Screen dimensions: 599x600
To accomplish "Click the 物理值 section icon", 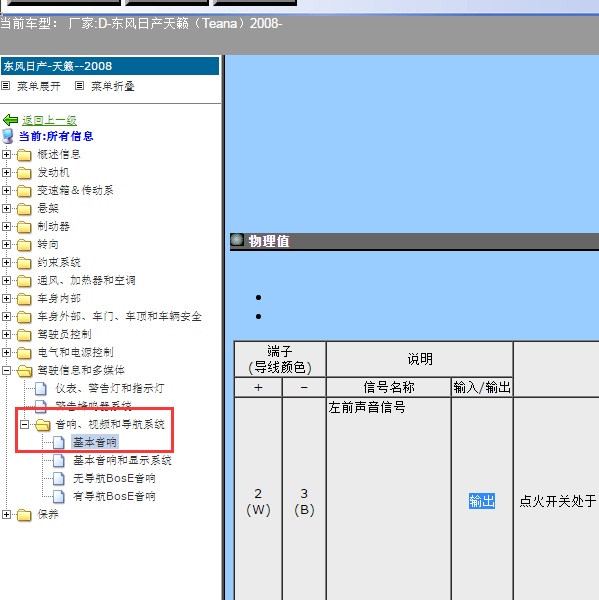I will click(x=237, y=240).
